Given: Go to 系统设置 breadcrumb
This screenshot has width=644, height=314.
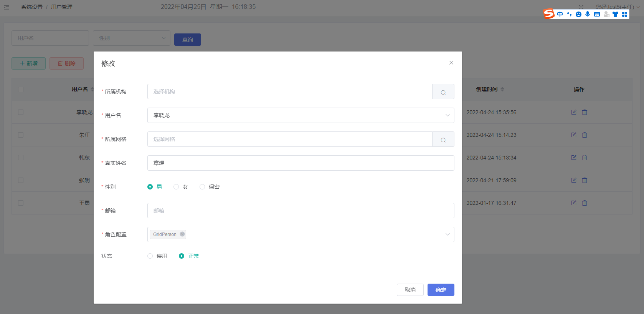Looking at the screenshot, I should coord(32,7).
